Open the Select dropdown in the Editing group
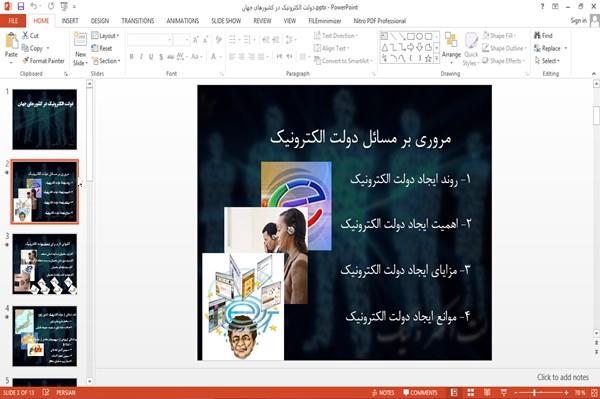 tap(547, 60)
